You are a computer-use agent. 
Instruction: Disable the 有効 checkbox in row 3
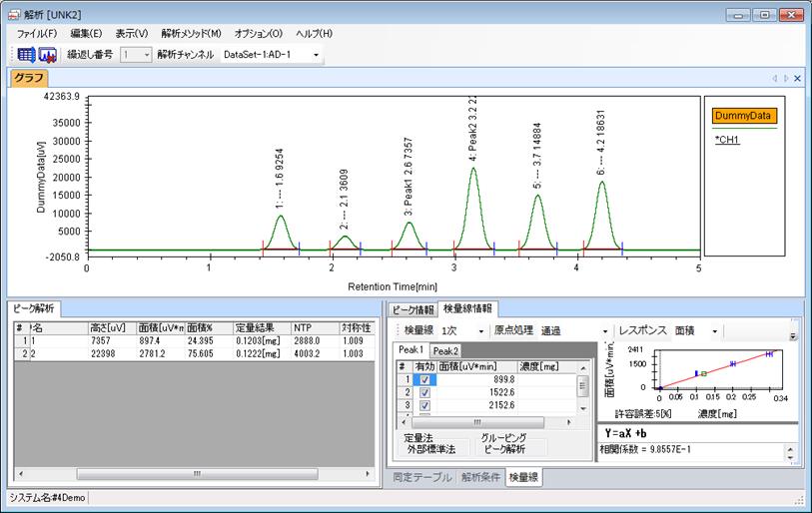(425, 406)
